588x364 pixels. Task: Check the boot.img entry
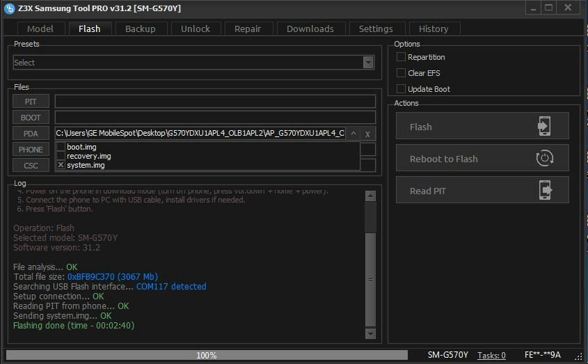[x=61, y=147]
